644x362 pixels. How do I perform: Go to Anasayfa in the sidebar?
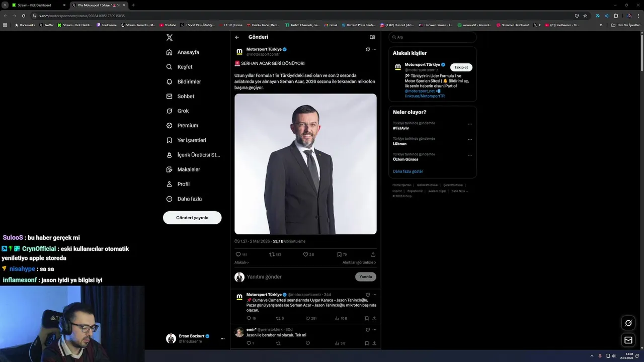click(x=183, y=52)
